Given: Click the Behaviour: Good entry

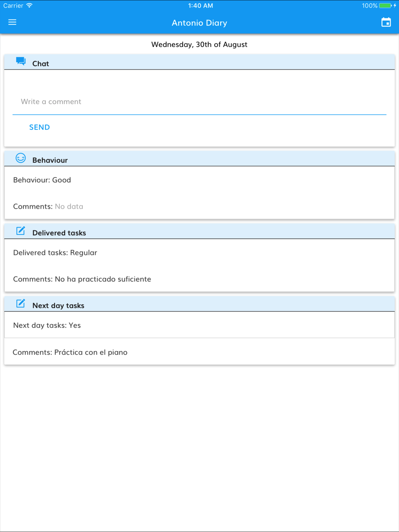Looking at the screenshot, I should point(42,180).
